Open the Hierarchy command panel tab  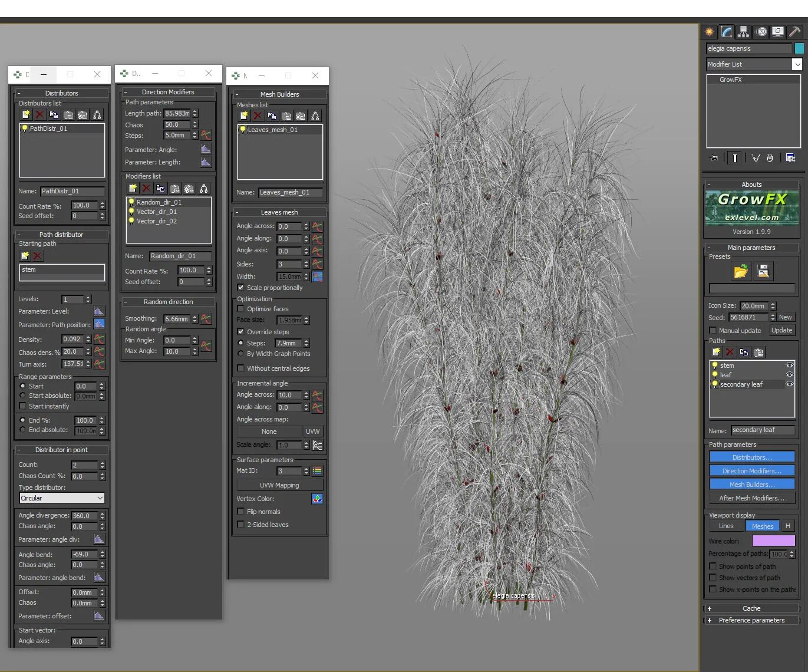point(744,32)
